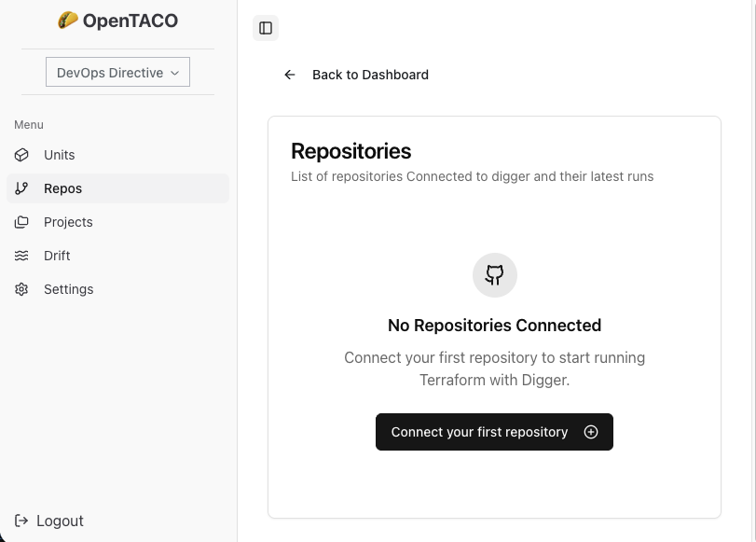The image size is (756, 542).
Task: Expand the chevron beside DevOps Directive
Action: pyautogui.click(x=175, y=72)
